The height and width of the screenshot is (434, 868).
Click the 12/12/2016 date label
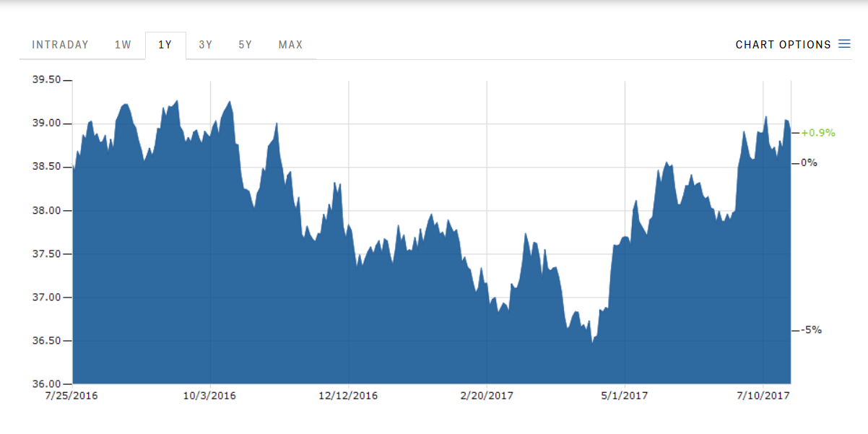point(348,396)
